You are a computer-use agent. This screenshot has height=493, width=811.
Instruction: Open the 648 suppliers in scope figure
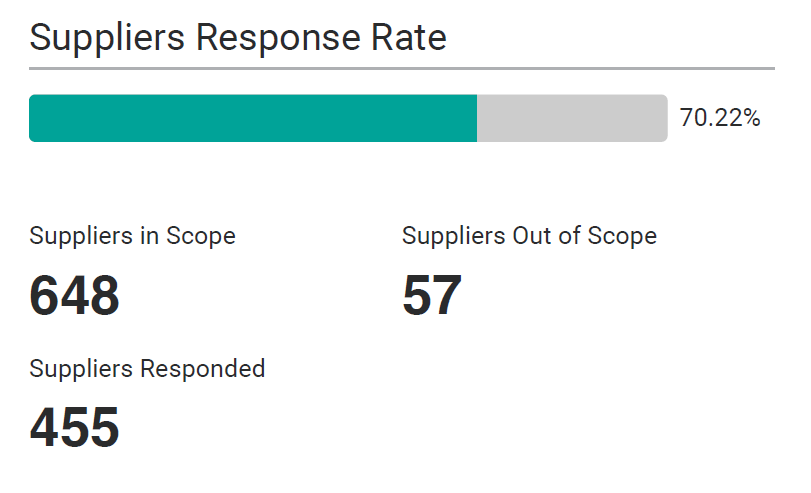75,295
